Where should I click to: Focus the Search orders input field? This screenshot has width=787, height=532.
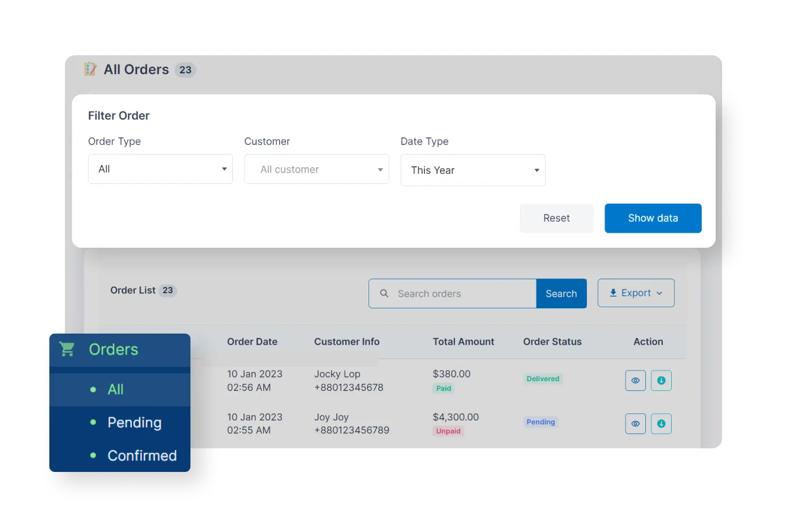coord(461,293)
